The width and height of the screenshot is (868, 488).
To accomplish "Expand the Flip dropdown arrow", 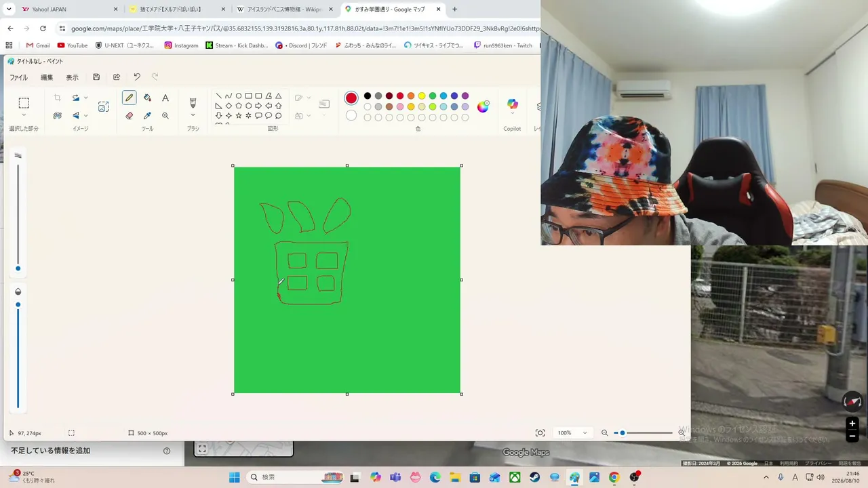I will pos(85,116).
